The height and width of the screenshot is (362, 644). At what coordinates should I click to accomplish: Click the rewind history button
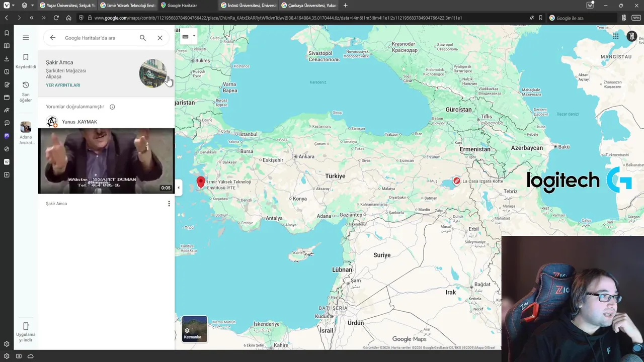click(x=31, y=18)
